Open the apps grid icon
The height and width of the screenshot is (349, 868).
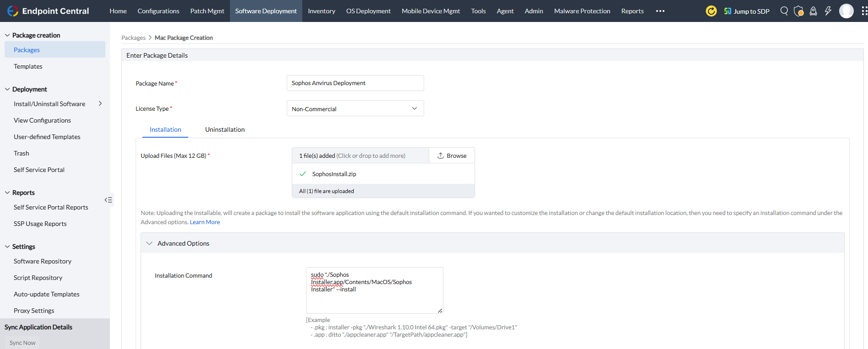(864, 11)
